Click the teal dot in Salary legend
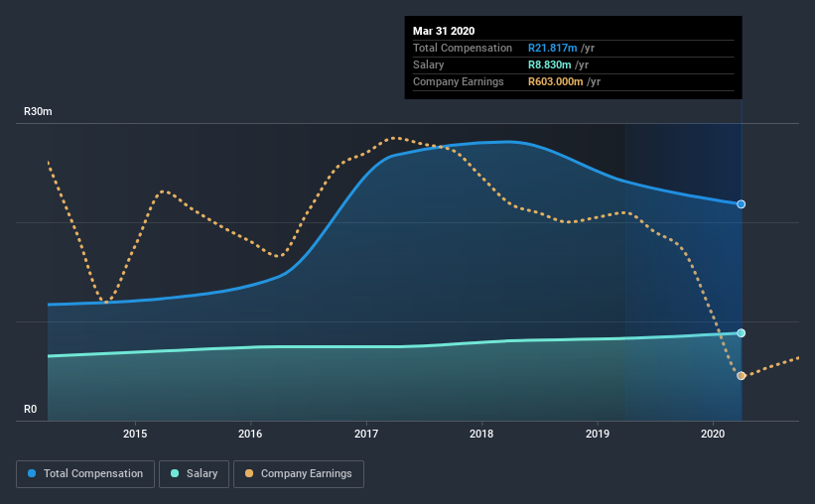 tap(175, 473)
